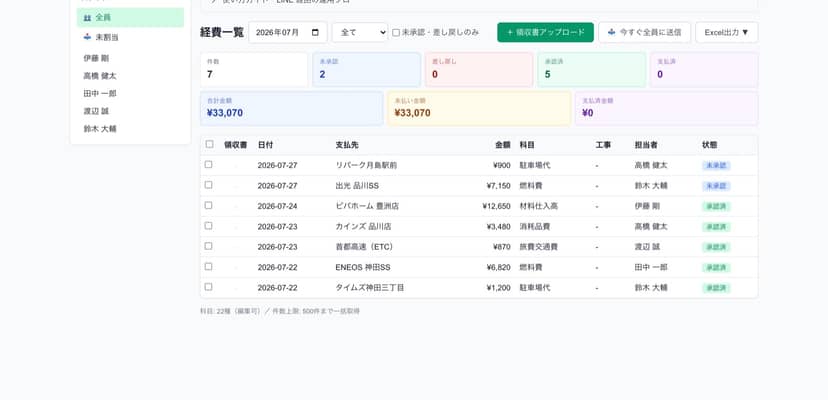Image resolution: width=828 pixels, height=400 pixels.
Task: Check the row for リパーク月島駅前
Action: 209,164
